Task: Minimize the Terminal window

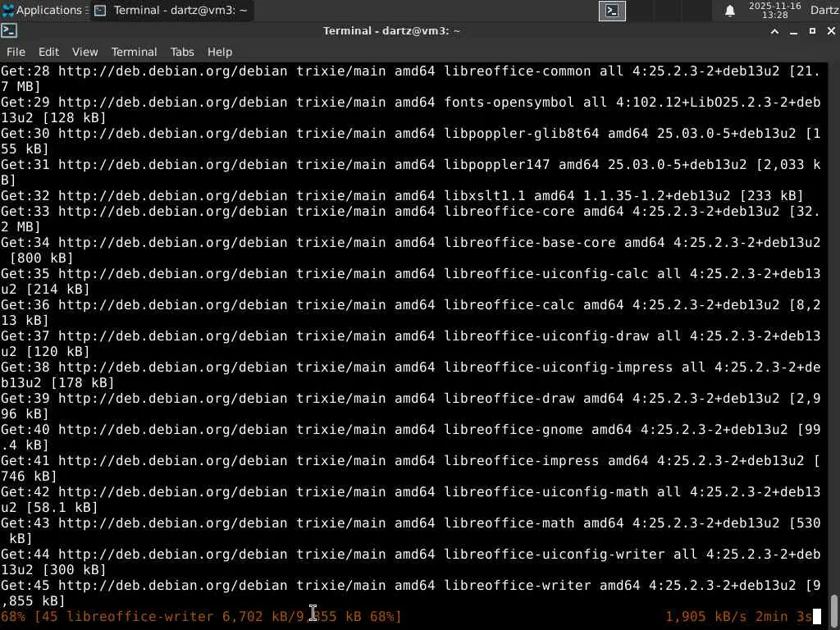Action: (793, 31)
